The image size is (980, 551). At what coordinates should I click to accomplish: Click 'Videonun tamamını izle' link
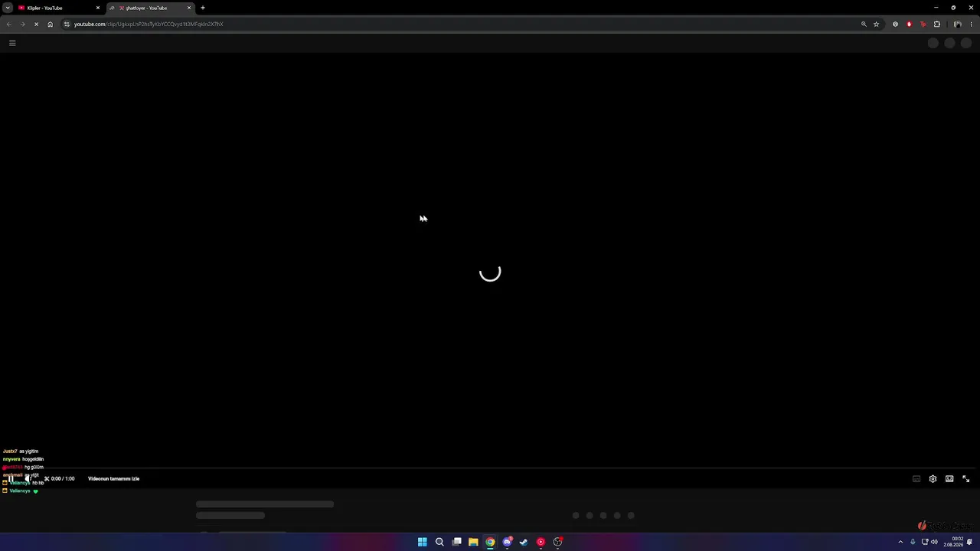113,479
